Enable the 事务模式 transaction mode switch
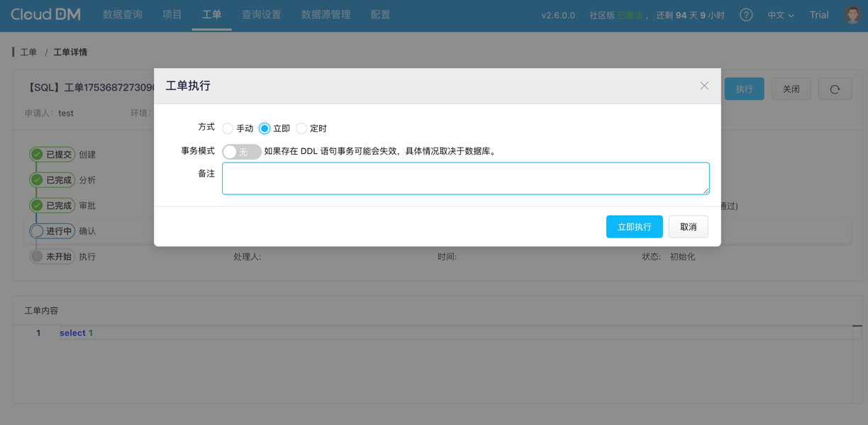The width and height of the screenshot is (868, 425). click(x=241, y=151)
